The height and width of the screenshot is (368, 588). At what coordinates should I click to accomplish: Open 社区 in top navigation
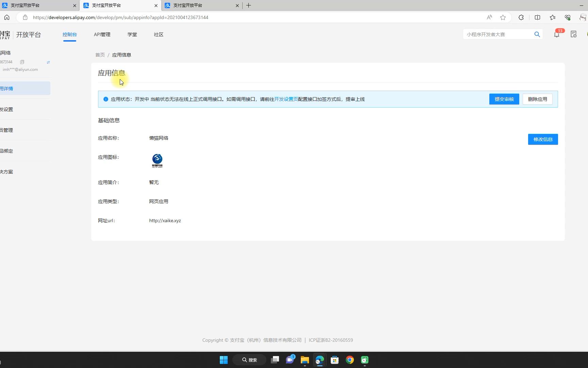point(159,34)
